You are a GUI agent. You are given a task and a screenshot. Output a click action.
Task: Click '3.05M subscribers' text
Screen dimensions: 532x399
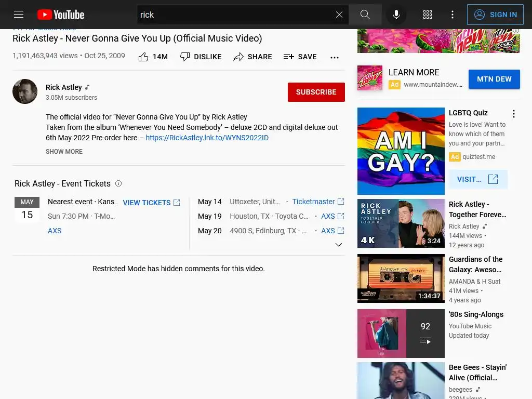[71, 98]
